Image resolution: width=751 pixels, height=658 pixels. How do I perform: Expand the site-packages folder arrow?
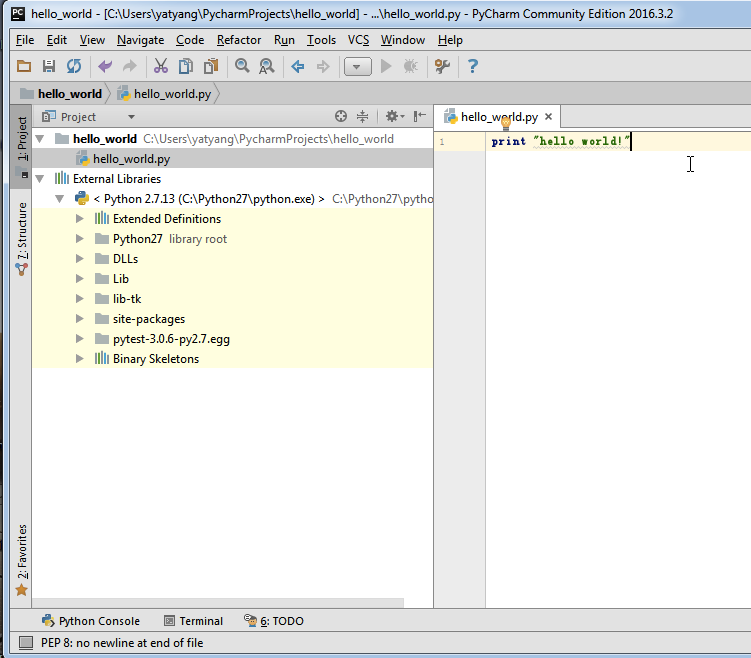click(80, 318)
